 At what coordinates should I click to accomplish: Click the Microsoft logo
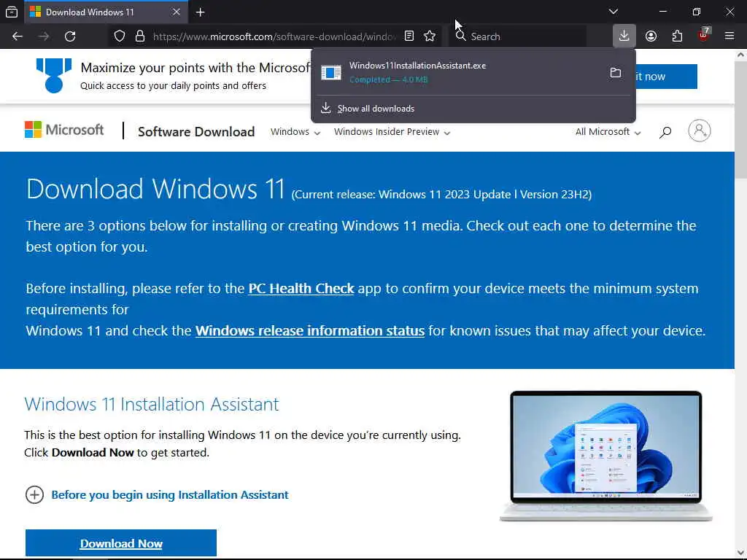(x=64, y=130)
